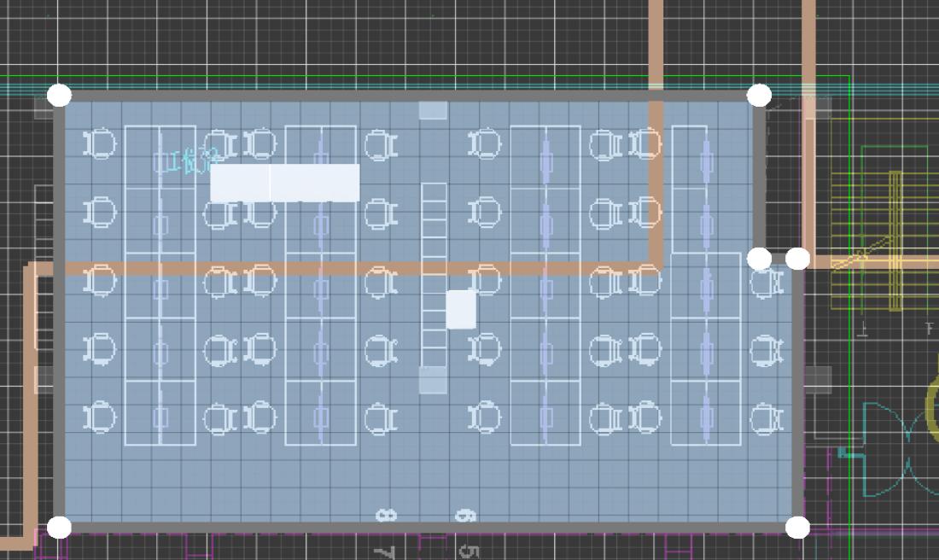The width and height of the screenshot is (939, 560).
Task: Click the top-left office chair symbol
Action: 101,143
